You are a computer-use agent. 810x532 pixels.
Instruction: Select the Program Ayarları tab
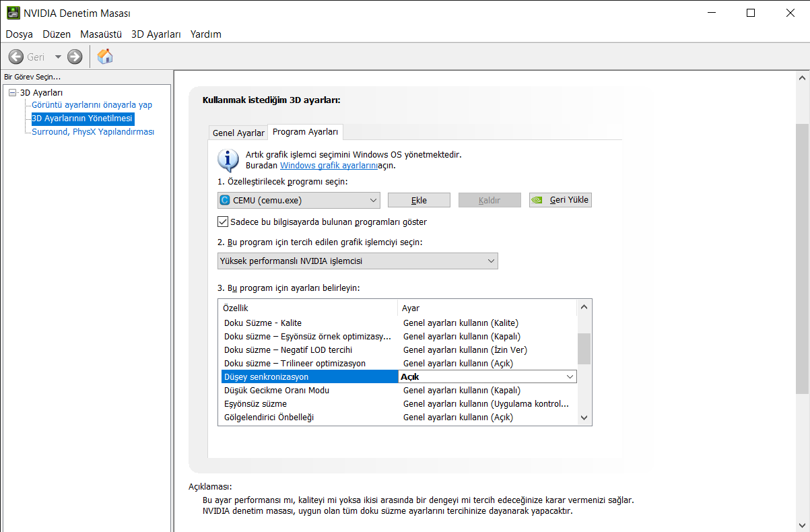tap(306, 132)
